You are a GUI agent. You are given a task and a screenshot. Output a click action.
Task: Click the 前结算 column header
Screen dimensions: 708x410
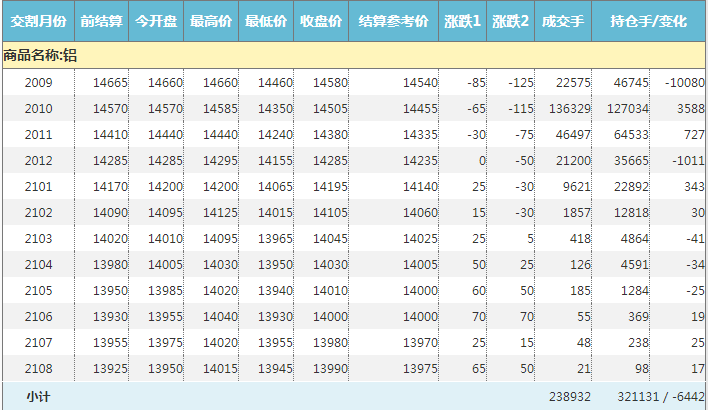coord(101,21)
